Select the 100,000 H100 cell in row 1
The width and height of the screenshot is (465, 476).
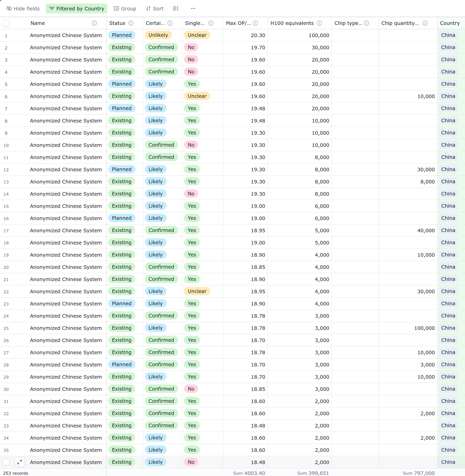pyautogui.click(x=300, y=35)
